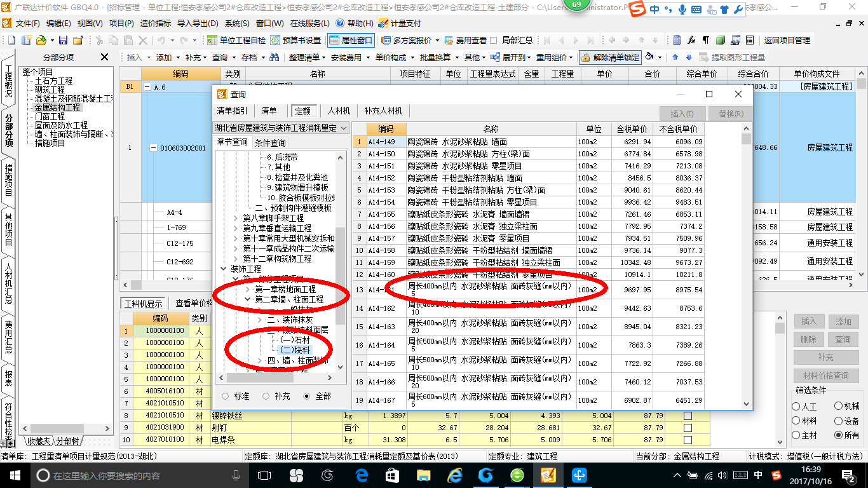
Task: Open 费用查看 cost viewer
Action: tap(466, 40)
